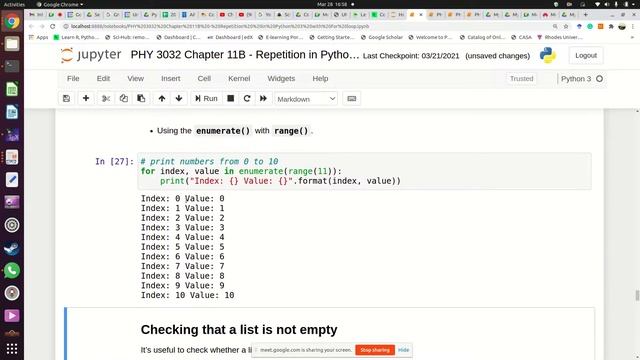Viewport: 640px width, 360px height.
Task: Run the current cell
Action: click(206, 98)
